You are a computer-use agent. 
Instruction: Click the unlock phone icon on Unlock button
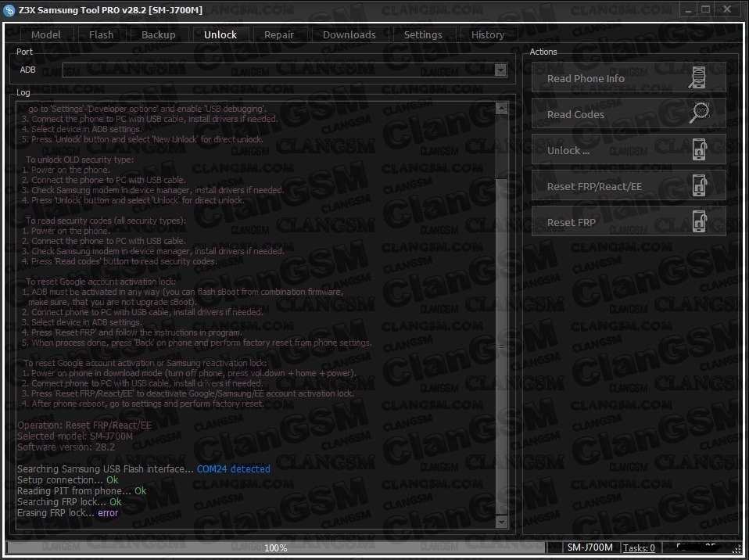click(699, 149)
